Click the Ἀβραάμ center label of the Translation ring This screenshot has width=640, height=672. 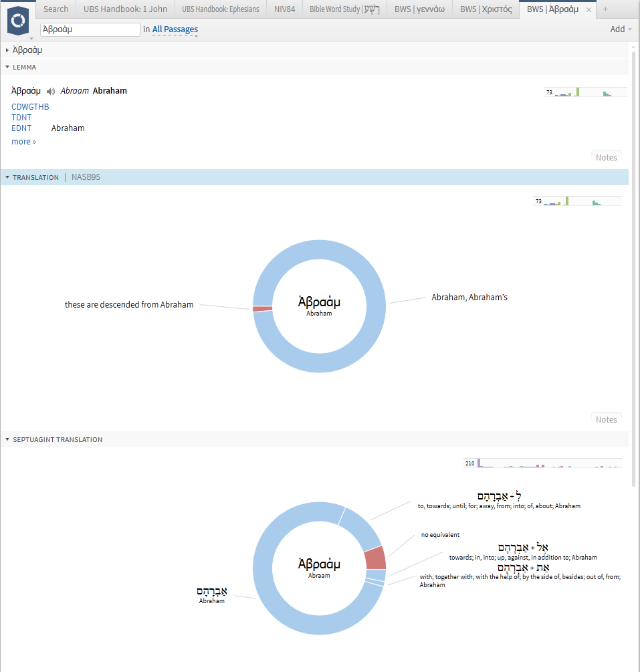point(320,302)
